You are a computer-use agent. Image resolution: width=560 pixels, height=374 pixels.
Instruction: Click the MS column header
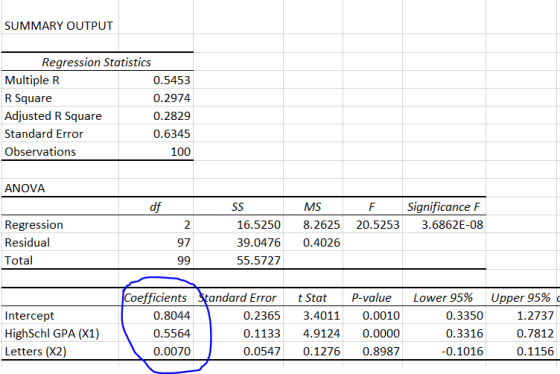(312, 207)
